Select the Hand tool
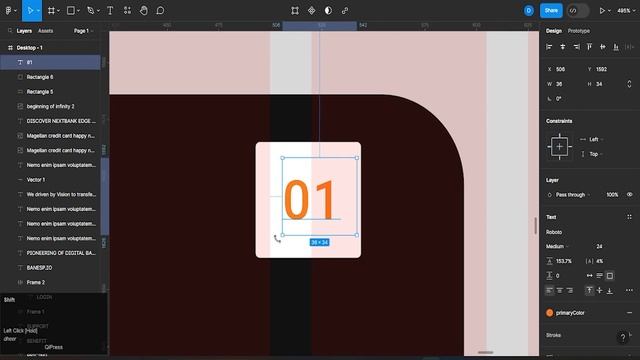This screenshot has width=640, height=360. pyautogui.click(x=144, y=11)
